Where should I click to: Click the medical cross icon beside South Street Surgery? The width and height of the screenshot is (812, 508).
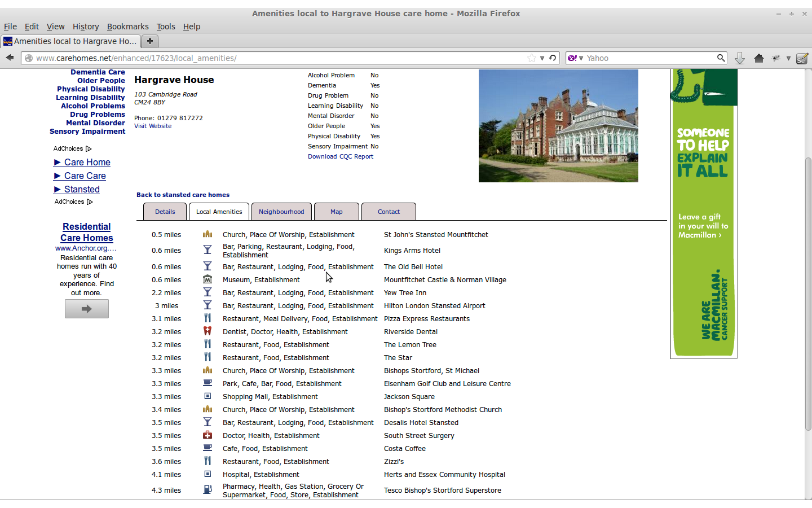pyautogui.click(x=208, y=435)
